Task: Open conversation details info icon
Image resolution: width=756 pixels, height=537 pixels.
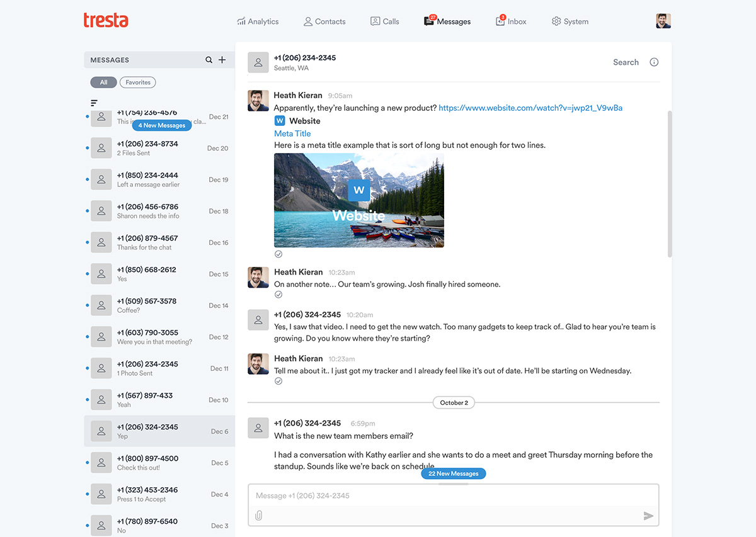Action: point(654,62)
